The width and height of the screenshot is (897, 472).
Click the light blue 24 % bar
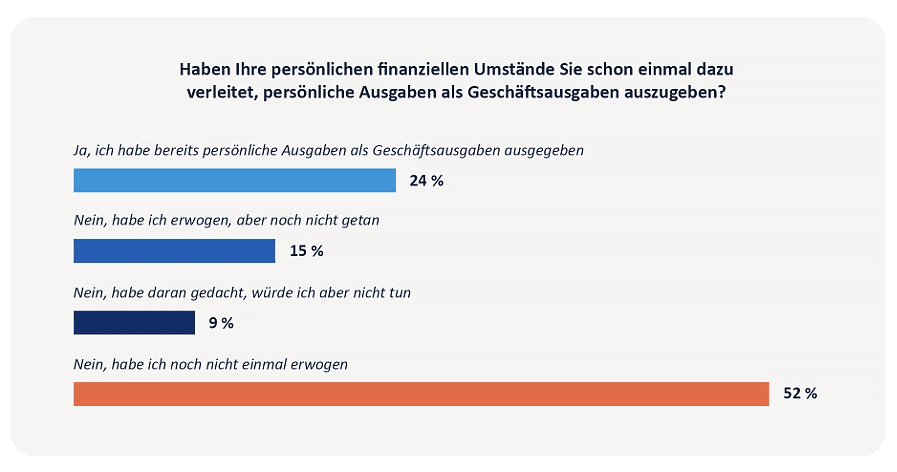coord(235,180)
